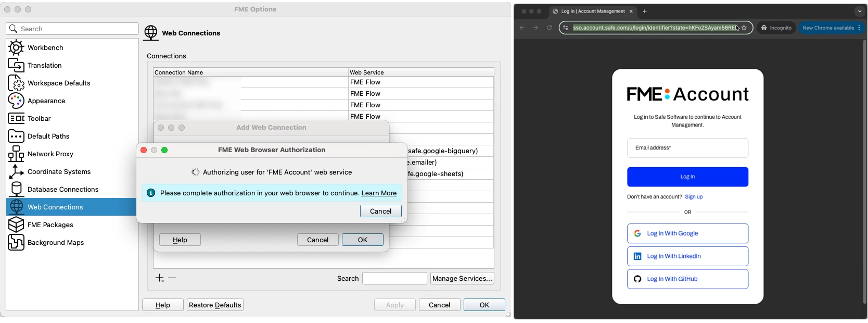Click the minus icon to remove connection

(x=172, y=278)
